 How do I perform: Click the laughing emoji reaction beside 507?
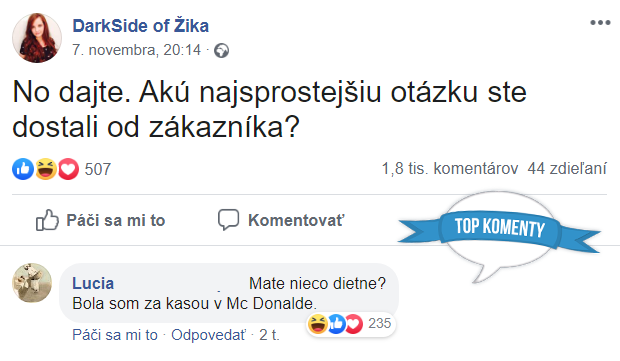[x=46, y=169]
